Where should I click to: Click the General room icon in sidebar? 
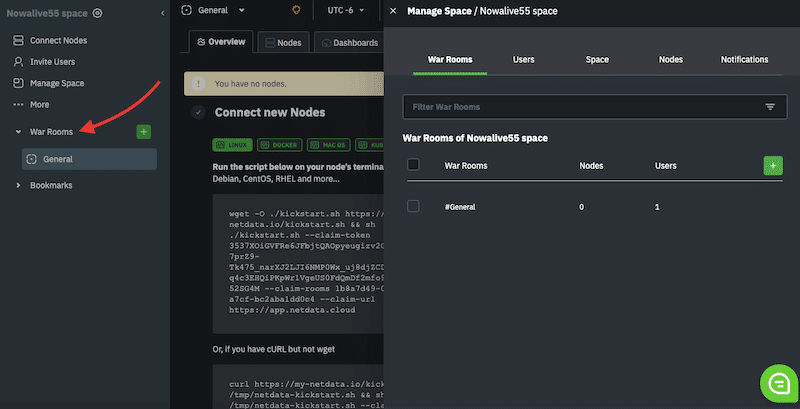point(32,159)
